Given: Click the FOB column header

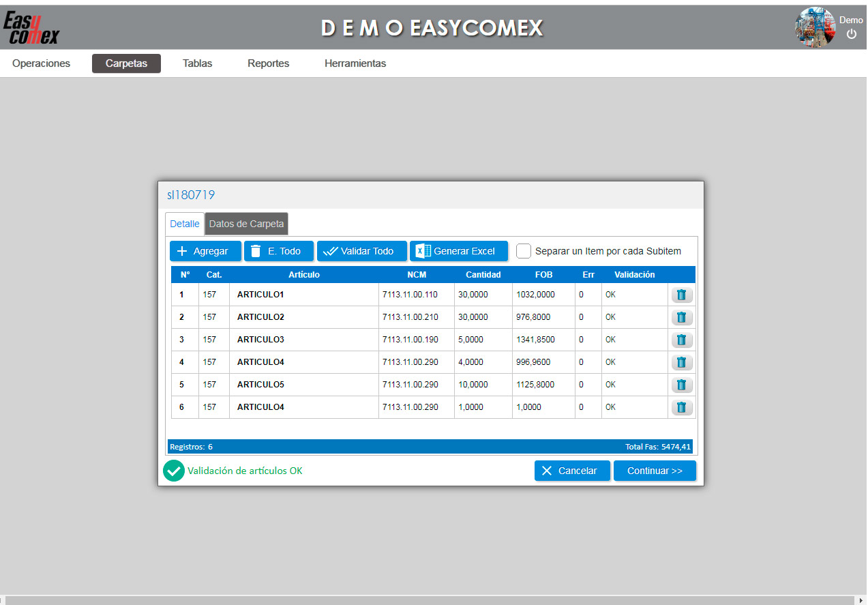Looking at the screenshot, I should [543, 275].
